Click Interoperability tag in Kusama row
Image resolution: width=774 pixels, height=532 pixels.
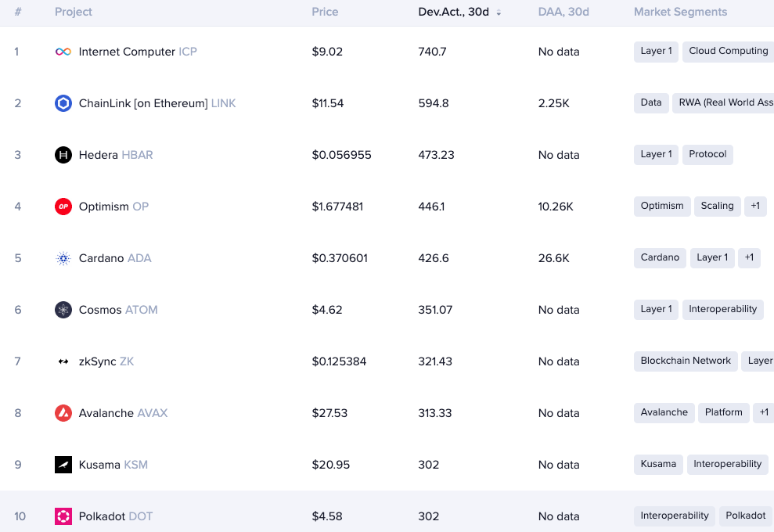(728, 465)
